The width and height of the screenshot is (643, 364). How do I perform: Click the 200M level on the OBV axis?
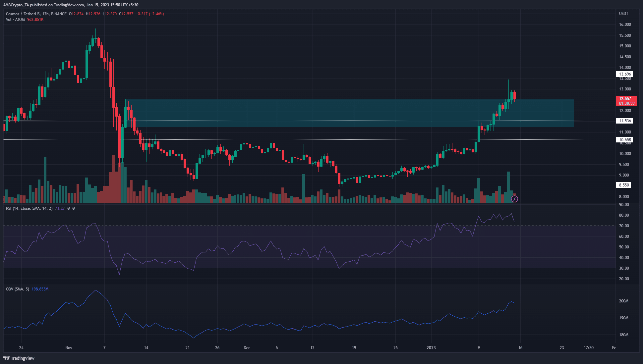point(623,301)
